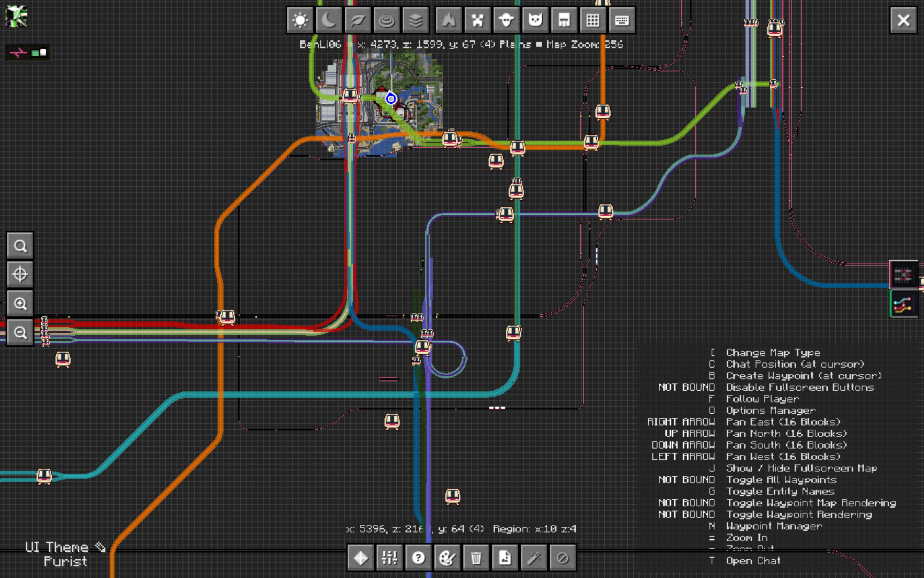Start auto-map (magic wand icon)
The image size is (924, 578).
(x=534, y=558)
